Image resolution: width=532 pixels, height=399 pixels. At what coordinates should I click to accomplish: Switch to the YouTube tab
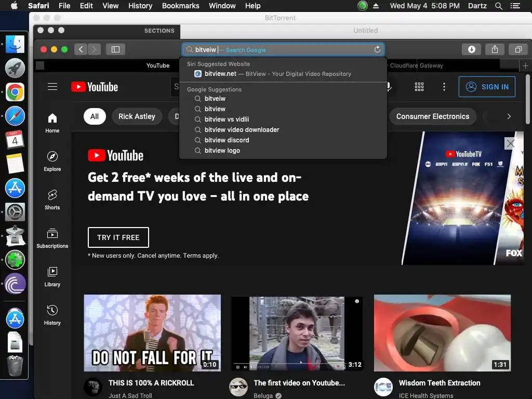coord(158,65)
